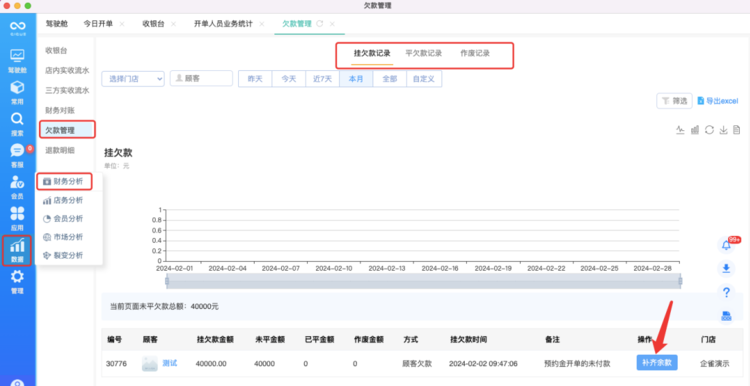Click the 挂欠款金额 column header
Viewport: 750px width, 386px height.
coord(215,340)
